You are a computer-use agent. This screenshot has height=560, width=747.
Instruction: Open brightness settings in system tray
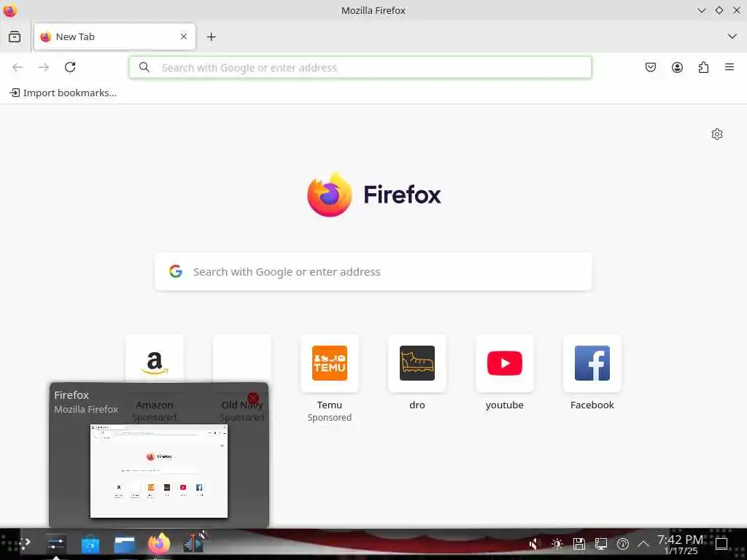(557, 543)
